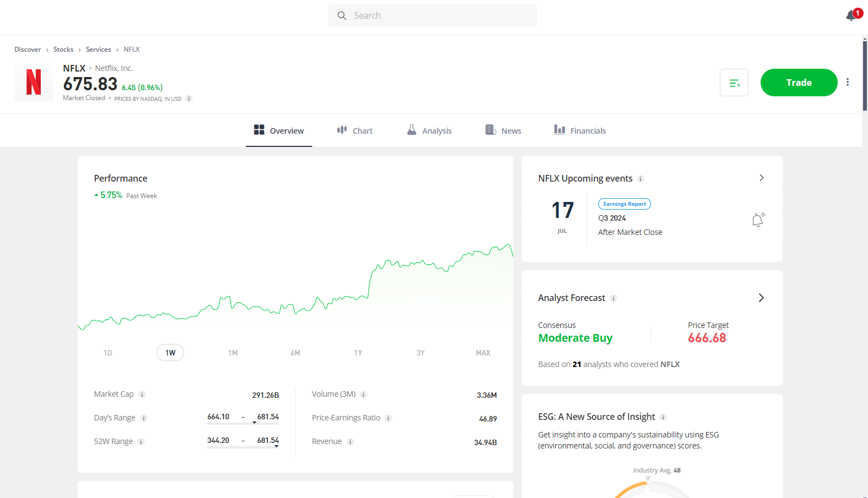Screen dimensions: 868x498
Task: Click the Q3 2024 event text
Action: point(612,218)
